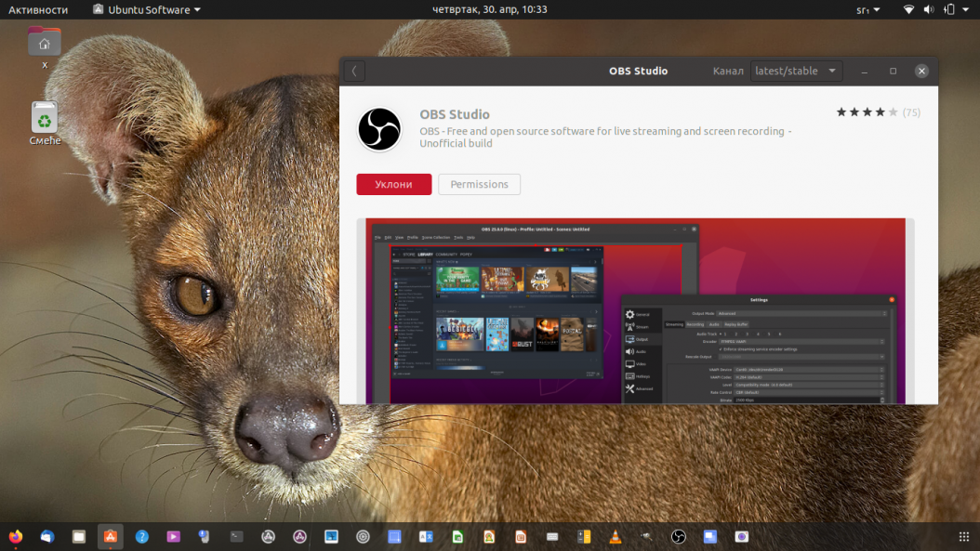The height and width of the screenshot is (551, 980).
Task: Click the red Уклони remove button
Action: [x=393, y=184]
